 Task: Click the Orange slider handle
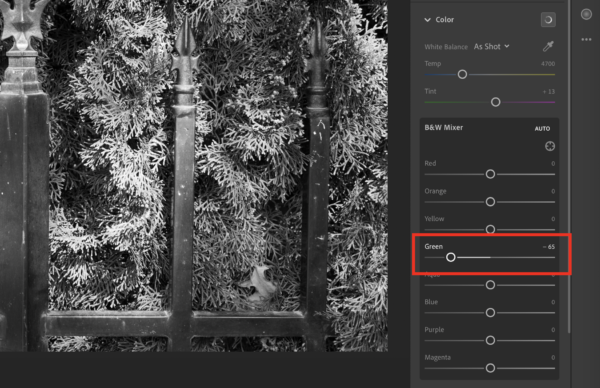(490, 202)
